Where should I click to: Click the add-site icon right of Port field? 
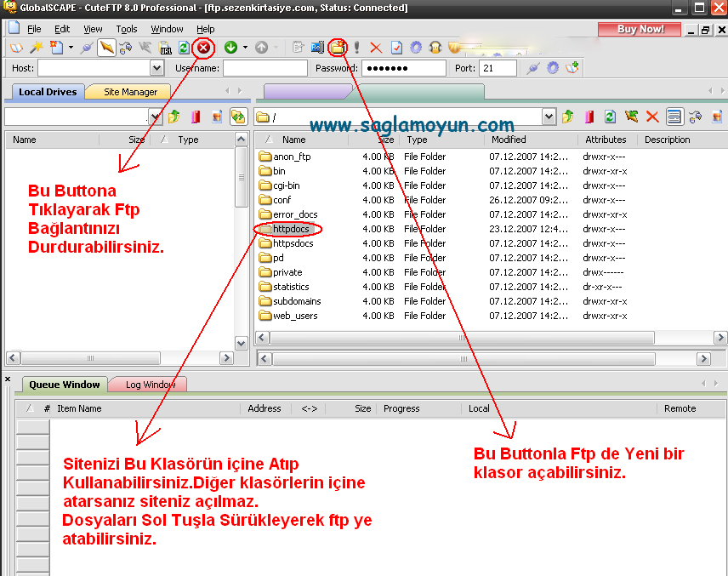click(x=572, y=68)
